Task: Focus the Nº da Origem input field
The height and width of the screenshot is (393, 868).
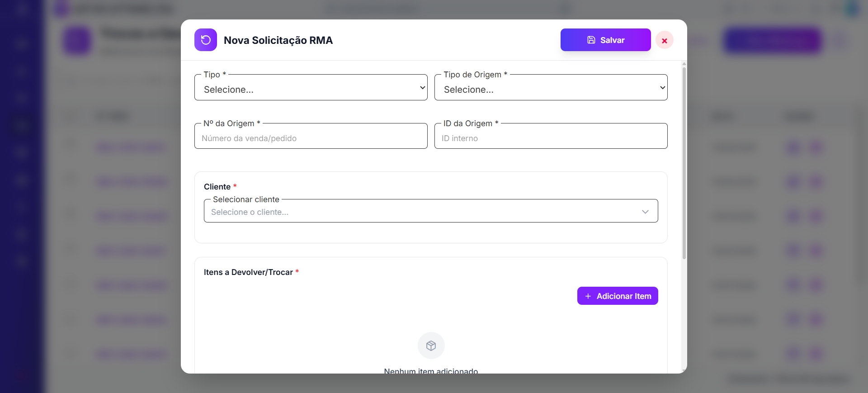Action: (x=311, y=138)
